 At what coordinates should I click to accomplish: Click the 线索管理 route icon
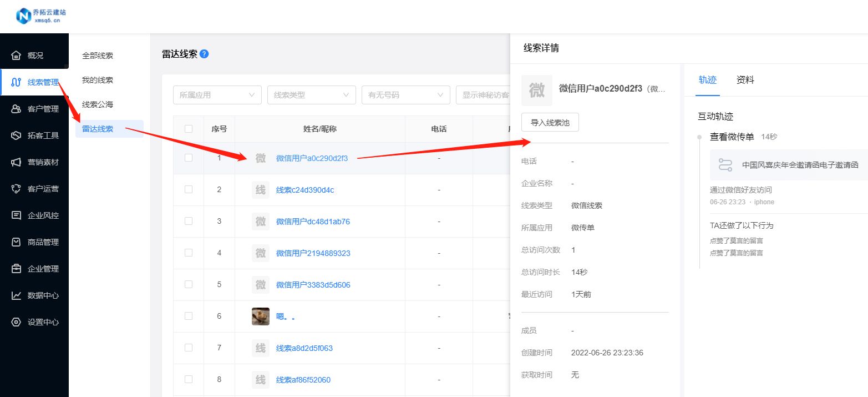(x=17, y=82)
